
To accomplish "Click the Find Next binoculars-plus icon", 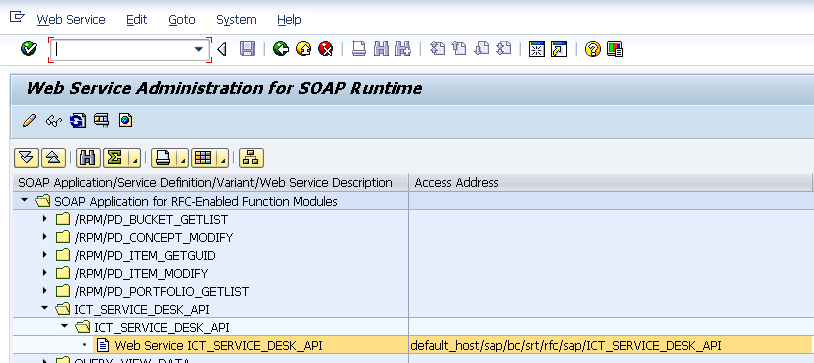I will pyautogui.click(x=403, y=49).
